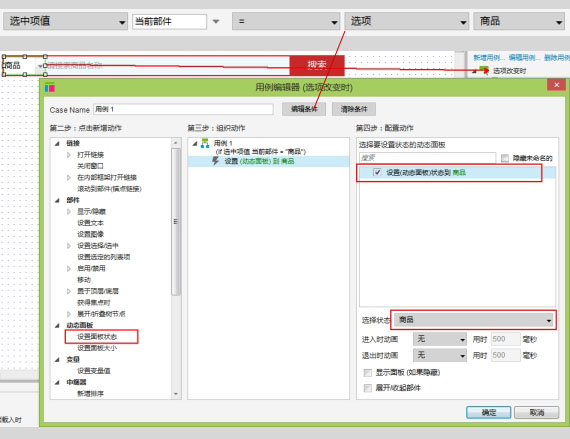The image size is (570, 439).
Task: Close the 用例编辑器 dialog
Action: pos(557,85)
